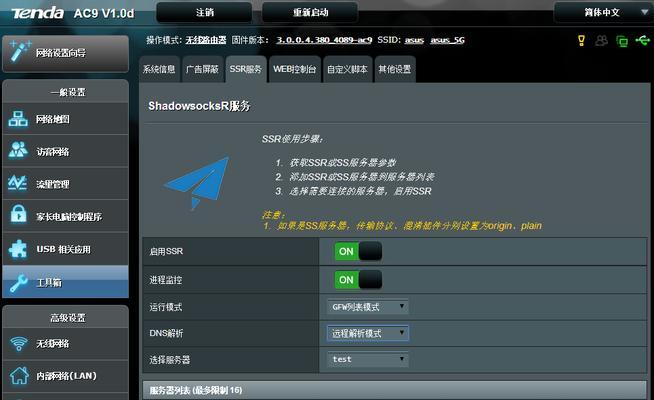This screenshot has width=654, height=400.
Task: Click the 服务器列表 (最多限制 16) header bar
Action: pyautogui.click(x=395, y=390)
